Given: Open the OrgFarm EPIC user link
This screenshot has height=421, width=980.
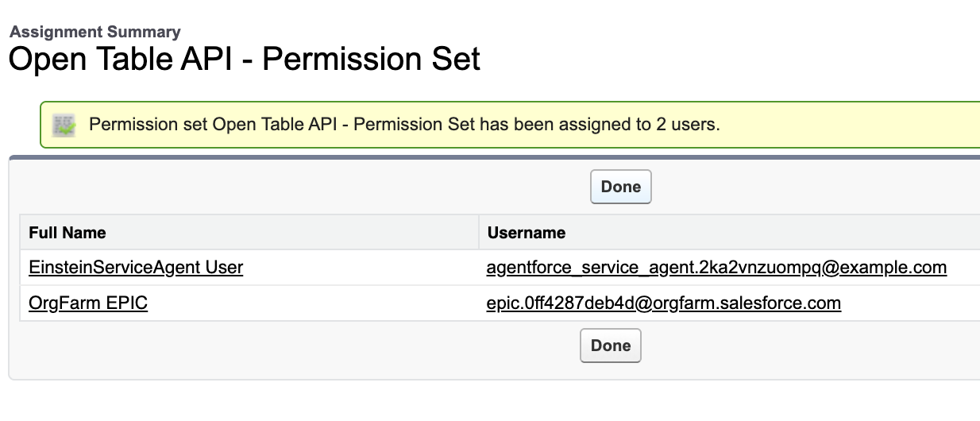Looking at the screenshot, I should (88, 303).
